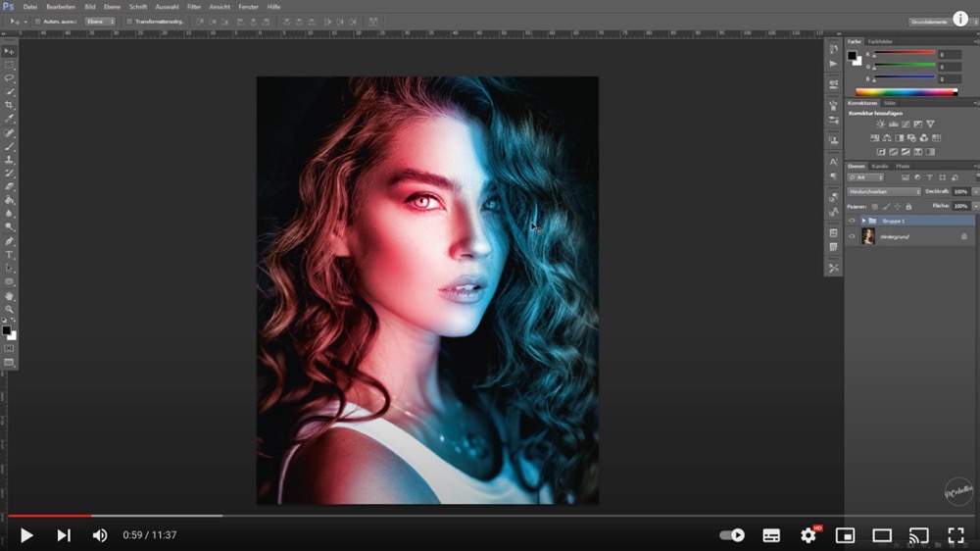Enable the Autom. ausw. checkbox
Viewport: 980px width, 551px height.
point(37,21)
